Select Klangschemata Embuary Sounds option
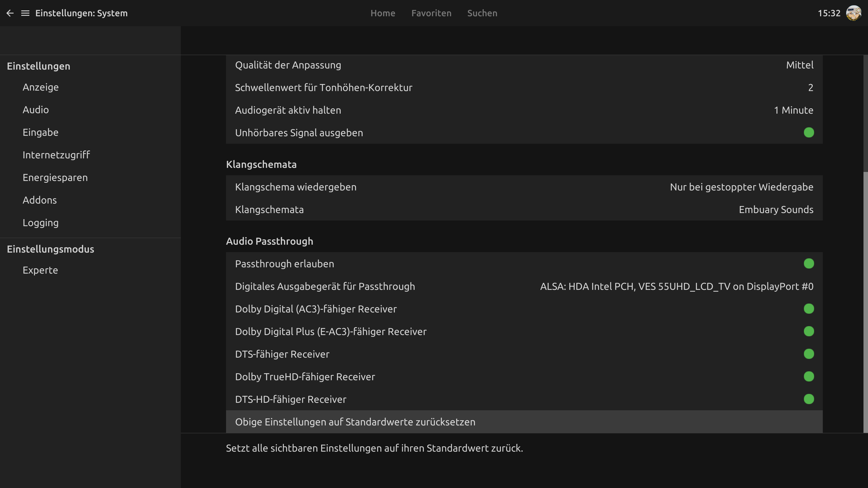Image resolution: width=868 pixels, height=488 pixels. (x=524, y=209)
